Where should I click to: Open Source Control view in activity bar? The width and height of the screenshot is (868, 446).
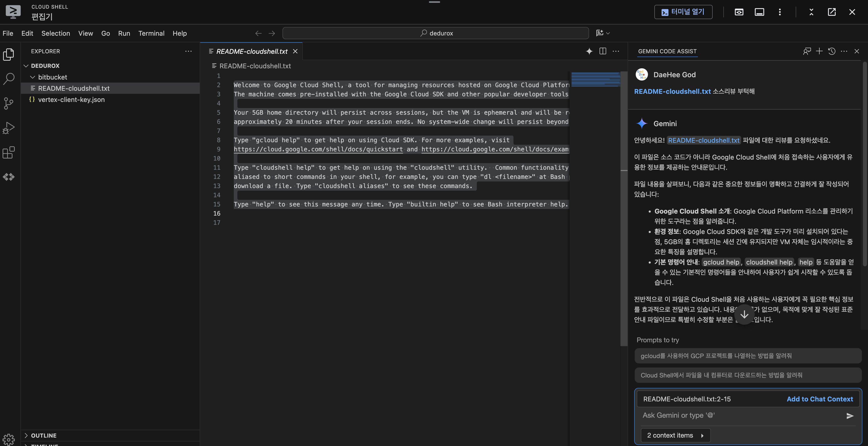click(9, 103)
